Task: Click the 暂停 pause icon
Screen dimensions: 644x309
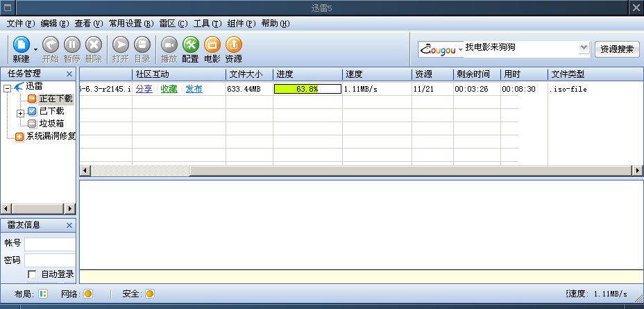Action: pos(72,45)
